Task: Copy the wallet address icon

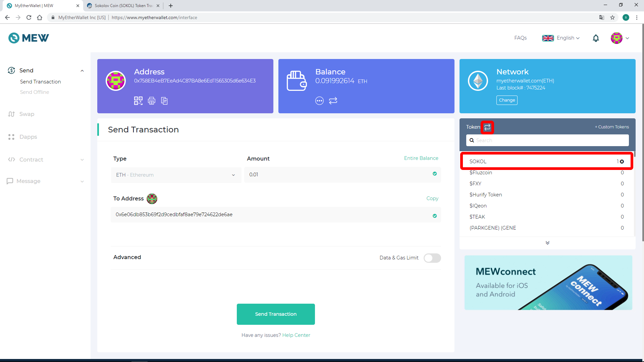Action: click(164, 101)
